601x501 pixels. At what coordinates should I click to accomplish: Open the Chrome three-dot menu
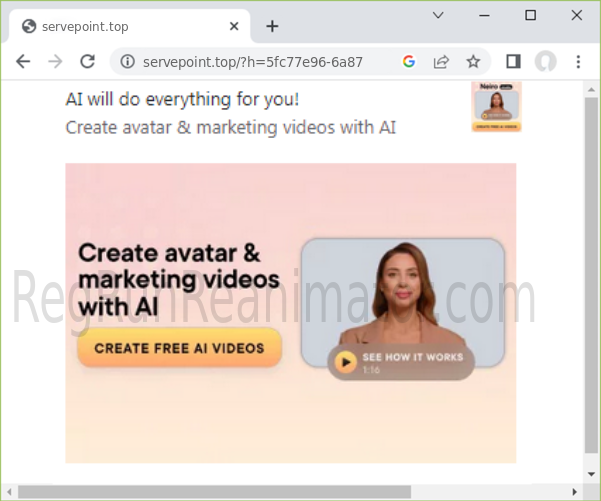[x=578, y=61]
